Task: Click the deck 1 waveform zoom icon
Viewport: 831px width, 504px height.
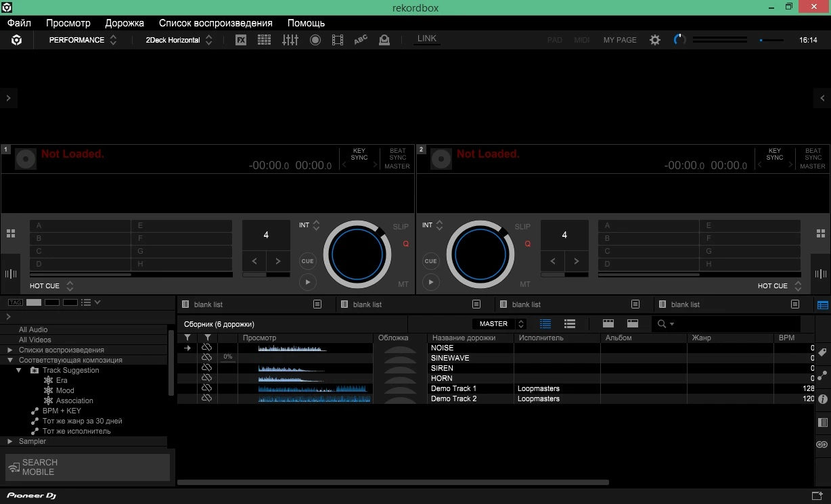Action: [x=11, y=274]
